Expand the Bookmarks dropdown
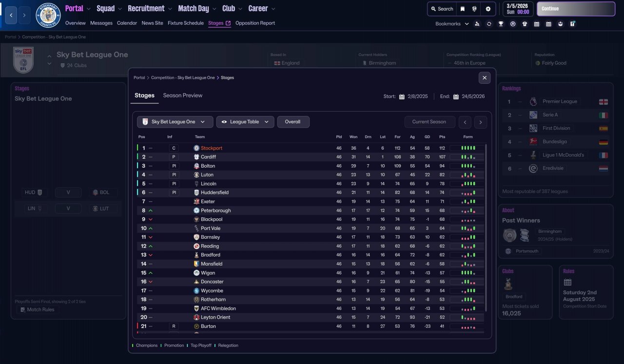The image size is (624, 364). pos(467,24)
